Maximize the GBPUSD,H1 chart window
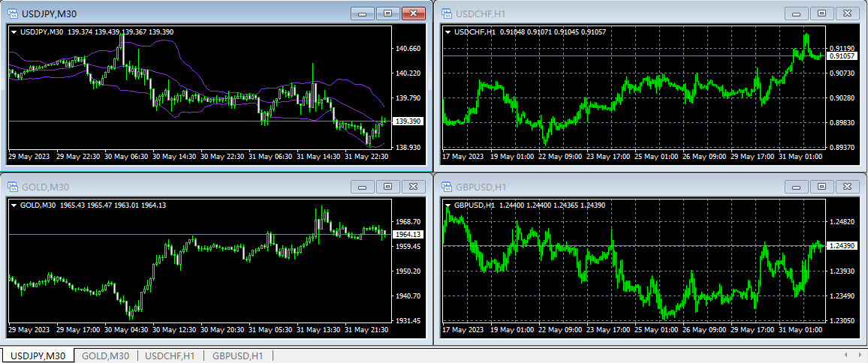The height and width of the screenshot is (363, 868). pos(821,187)
